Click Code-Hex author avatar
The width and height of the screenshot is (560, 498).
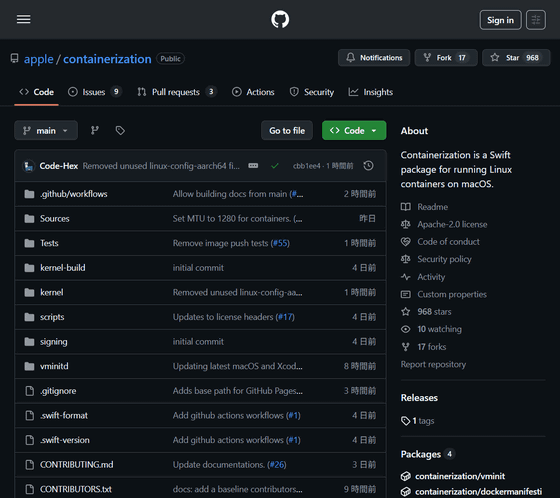[x=29, y=166]
